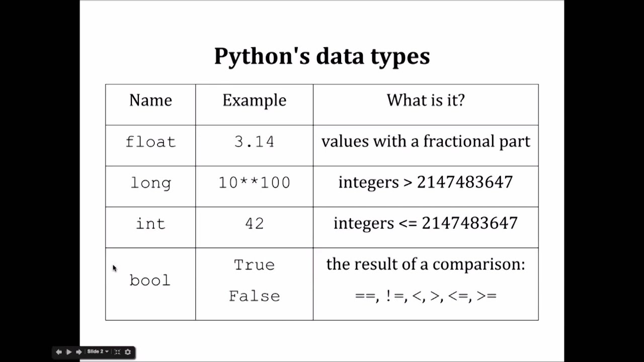The height and width of the screenshot is (362, 644).
Task: Open presentation options gear icon
Action: [128, 352]
